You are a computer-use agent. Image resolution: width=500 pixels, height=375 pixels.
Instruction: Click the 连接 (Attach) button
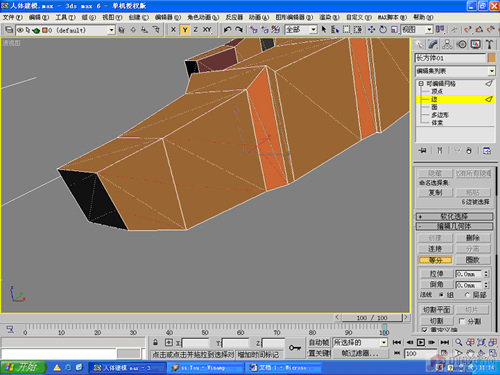tap(435, 249)
